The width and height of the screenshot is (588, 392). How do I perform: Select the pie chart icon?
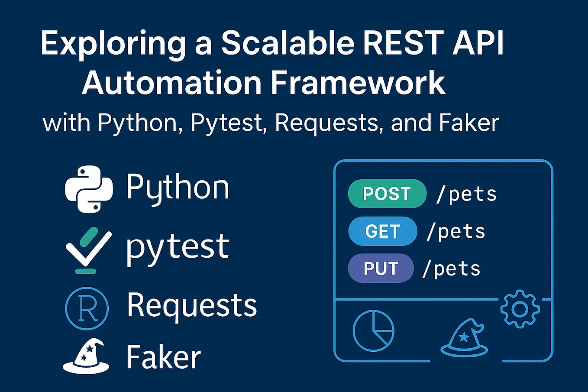(x=373, y=331)
